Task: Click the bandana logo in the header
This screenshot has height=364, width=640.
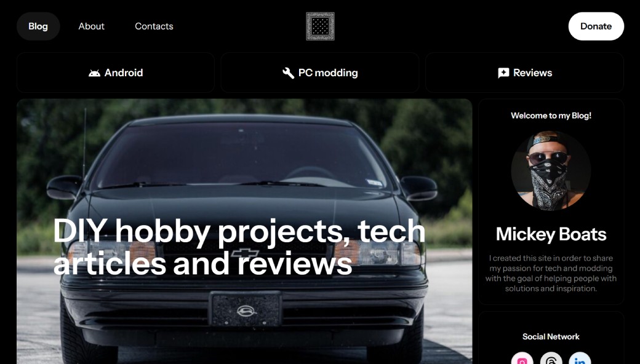Action: tap(321, 26)
